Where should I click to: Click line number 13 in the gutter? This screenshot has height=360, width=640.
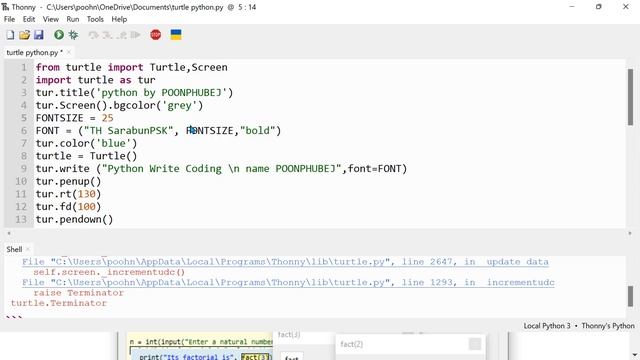(21, 219)
